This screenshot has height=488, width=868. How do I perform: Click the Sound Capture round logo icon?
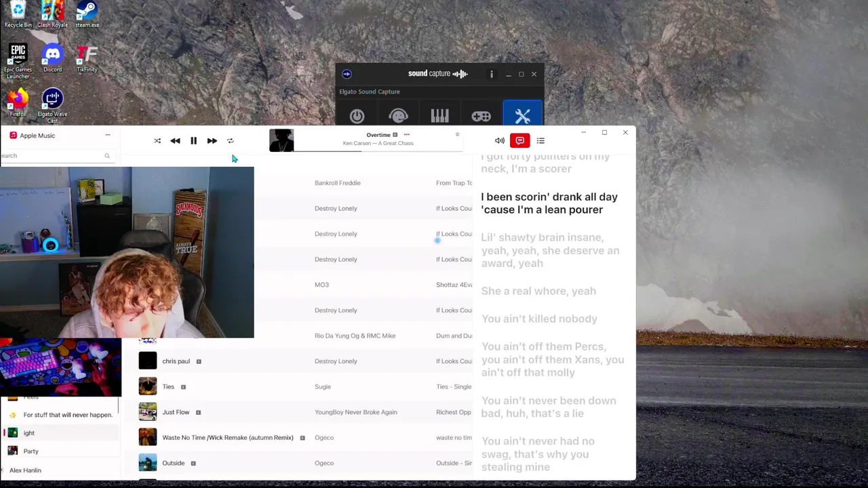pos(347,74)
